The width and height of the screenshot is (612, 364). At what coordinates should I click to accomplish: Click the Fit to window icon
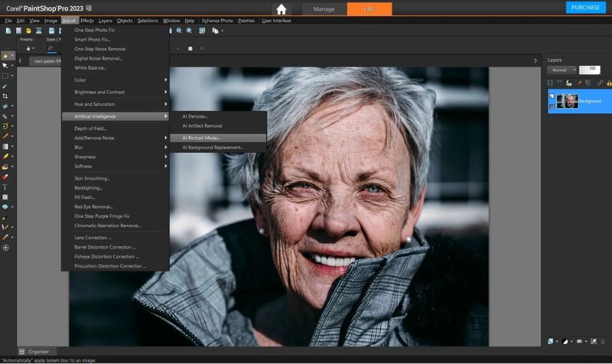point(202,31)
